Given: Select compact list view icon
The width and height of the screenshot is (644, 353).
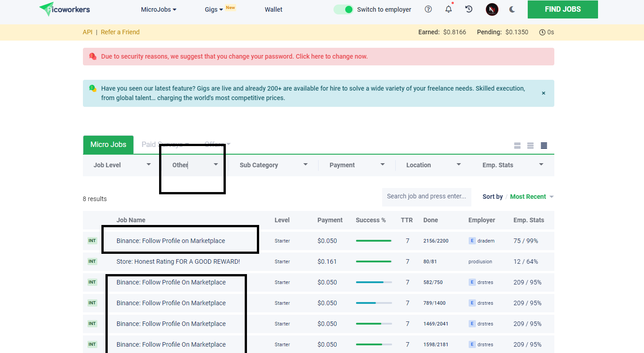Looking at the screenshot, I should [544, 146].
